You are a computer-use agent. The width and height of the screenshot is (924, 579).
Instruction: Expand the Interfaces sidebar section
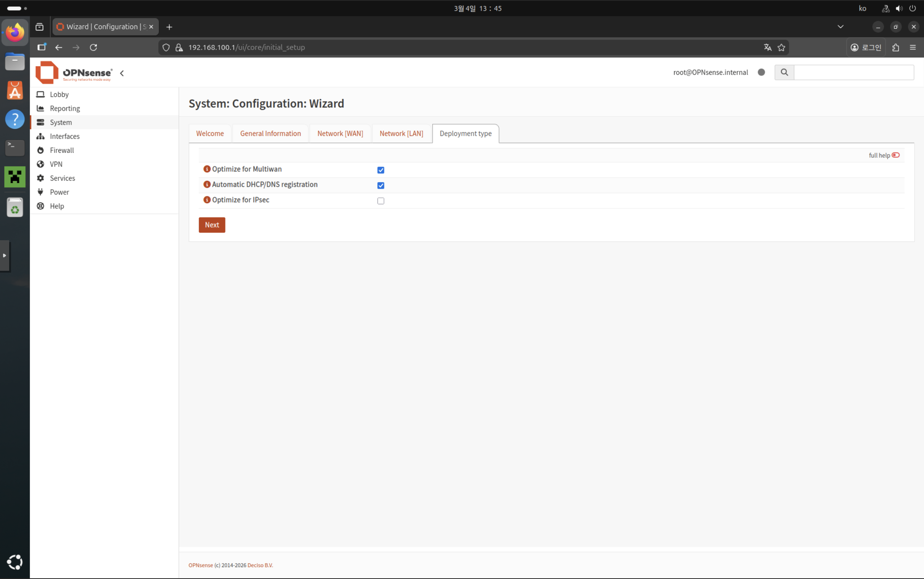coord(64,136)
